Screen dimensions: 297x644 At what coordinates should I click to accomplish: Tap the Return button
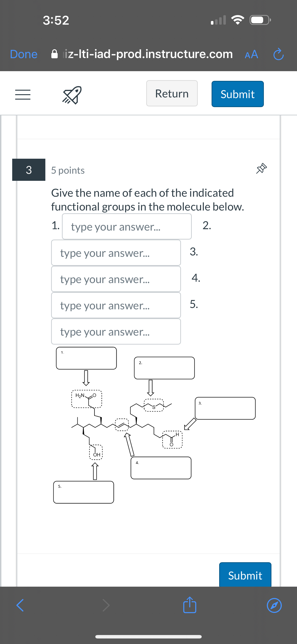coord(172,94)
